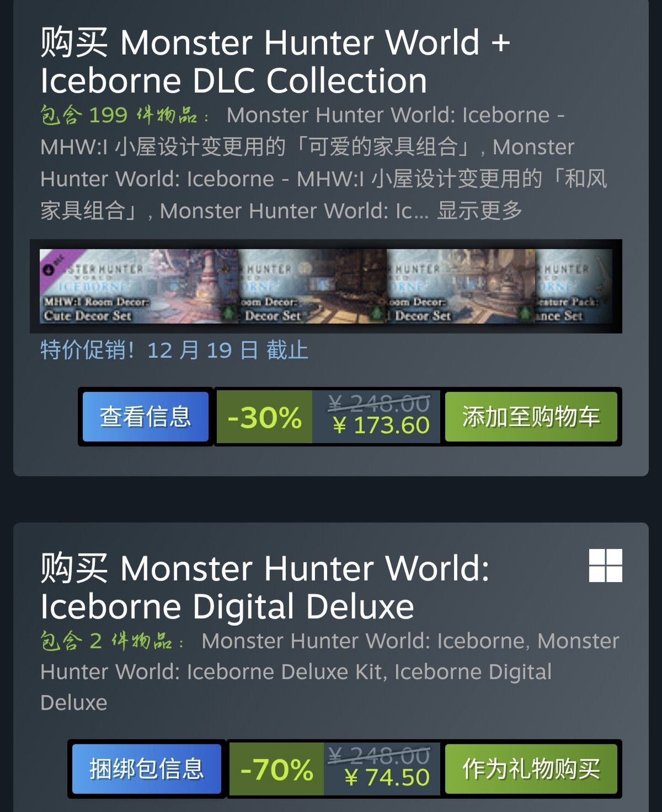Click the 特价促销 12月19日截止 notice
This screenshot has height=812, width=662.
tap(174, 350)
